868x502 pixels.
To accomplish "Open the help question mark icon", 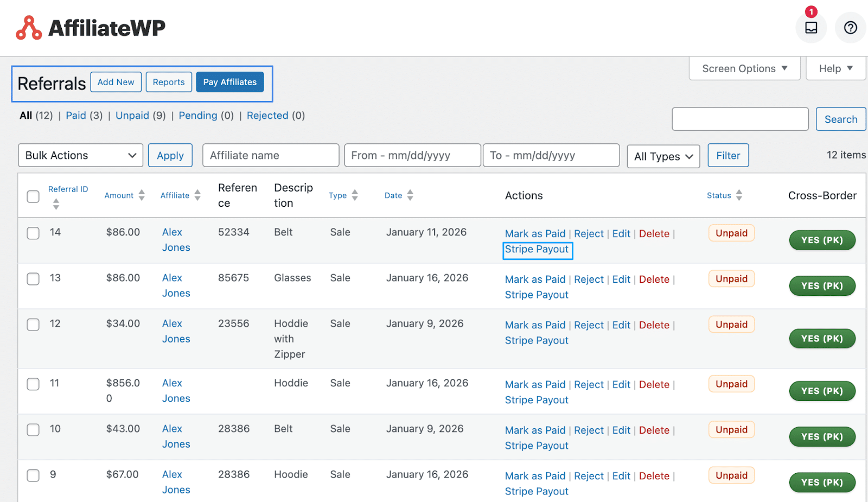I will pyautogui.click(x=850, y=28).
